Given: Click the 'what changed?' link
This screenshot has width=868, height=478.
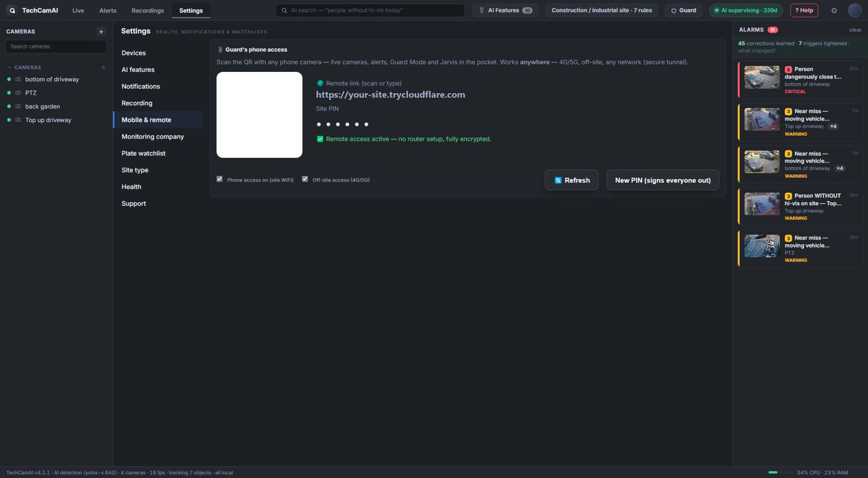Looking at the screenshot, I should (756, 51).
